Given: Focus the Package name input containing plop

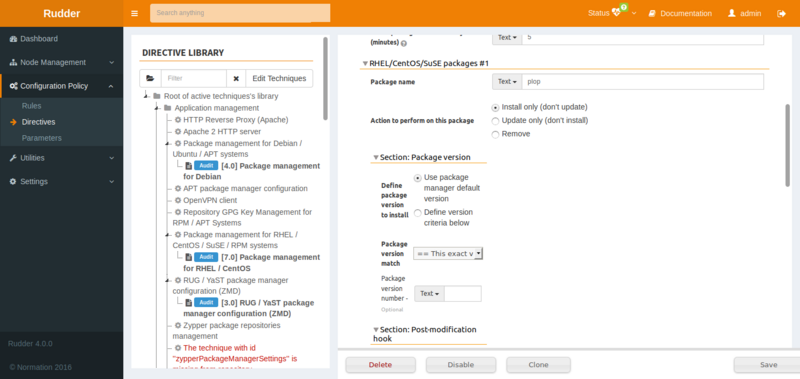Looking at the screenshot, I should pyautogui.click(x=643, y=82).
